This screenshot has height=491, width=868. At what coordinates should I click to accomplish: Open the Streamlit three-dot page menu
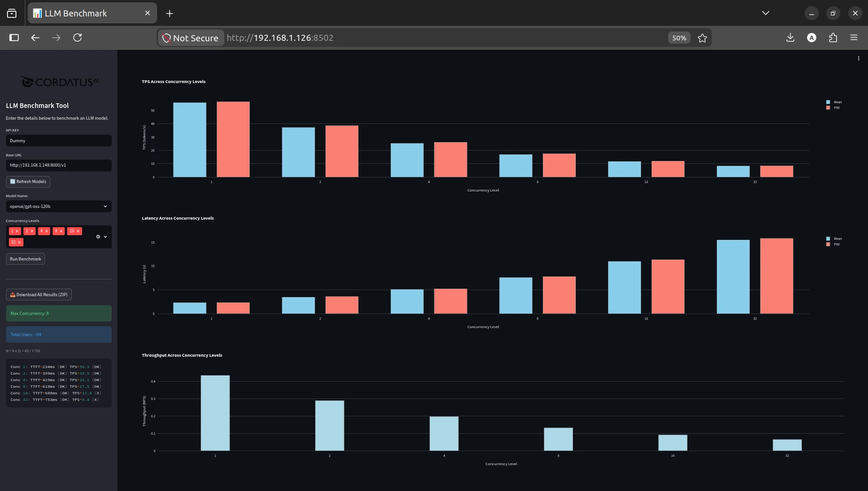859,59
